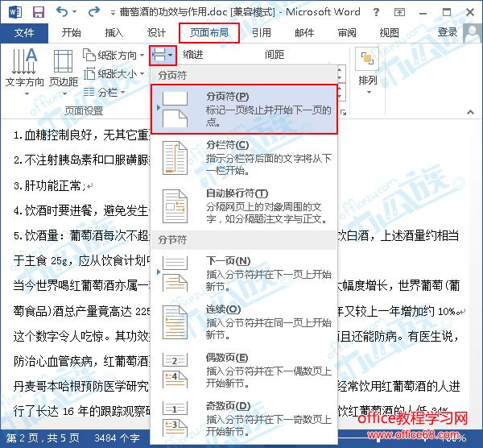Switch to the 视图 tab
The image size is (483, 448).
(390, 33)
